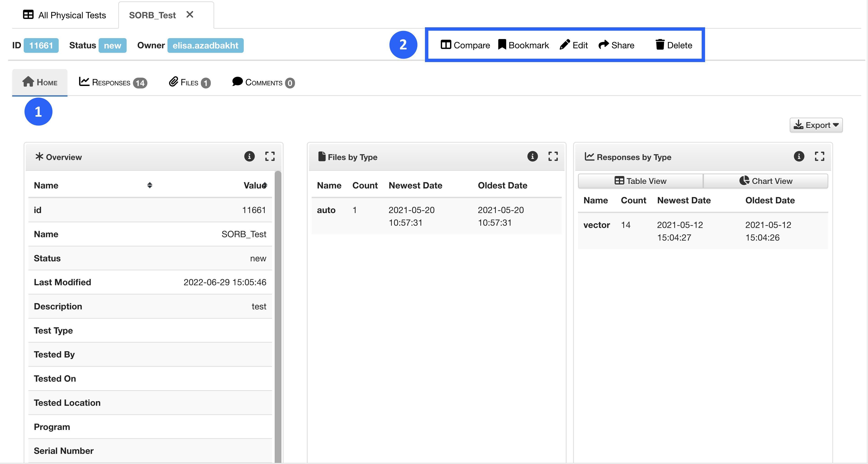
Task: Sort Overview by Name column
Action: point(150,185)
